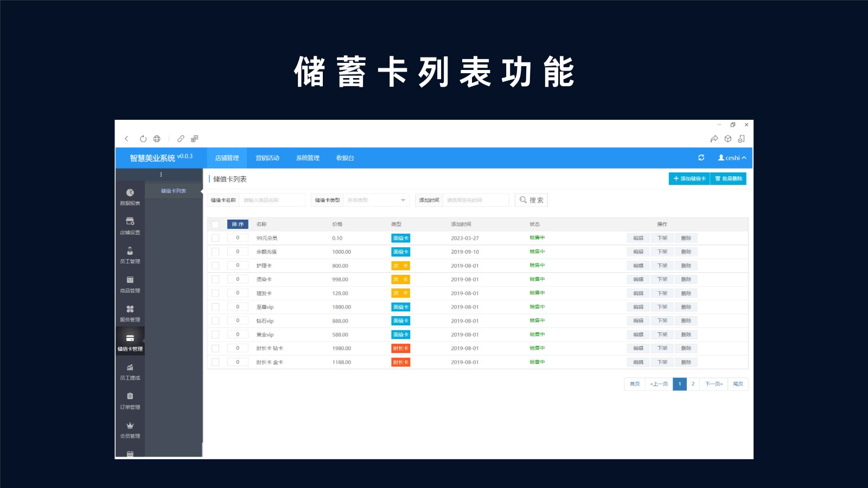
Task: Check the box for 烫染卡 row
Action: [x=215, y=279]
